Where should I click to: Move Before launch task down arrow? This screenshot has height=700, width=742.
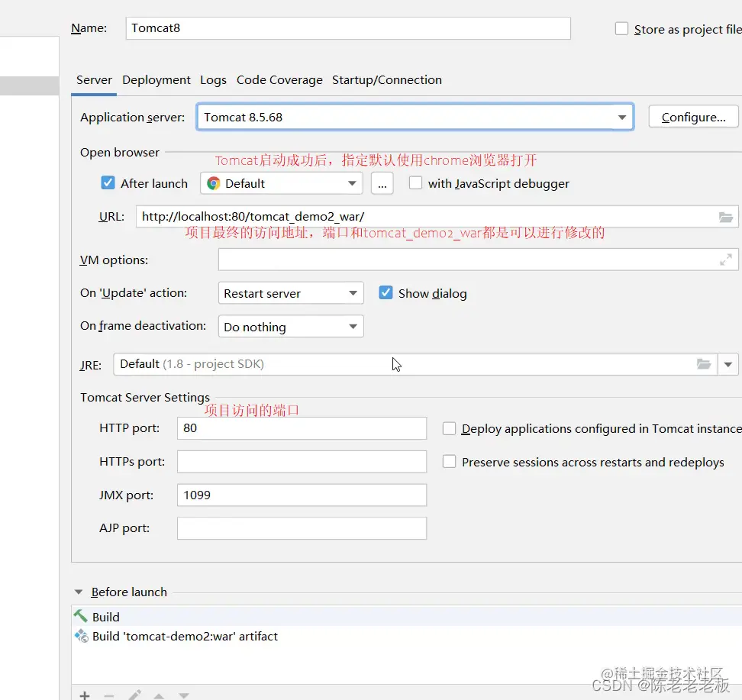[184, 695]
